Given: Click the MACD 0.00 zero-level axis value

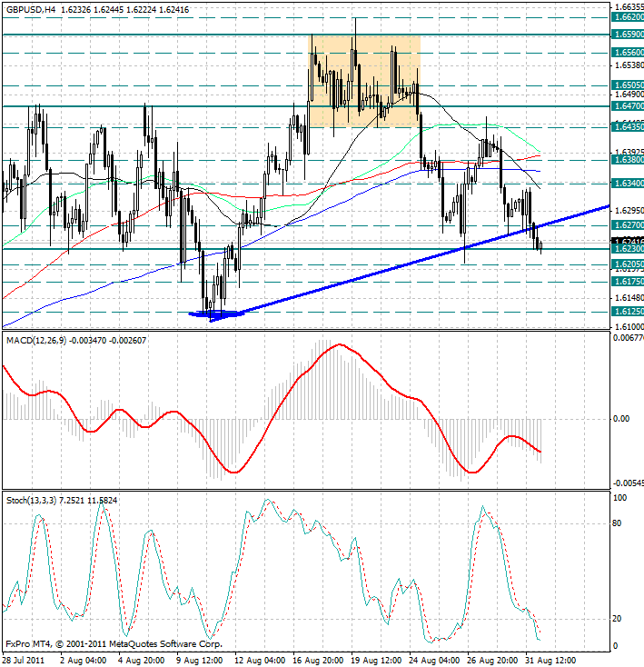Looking at the screenshot, I should pos(621,419).
